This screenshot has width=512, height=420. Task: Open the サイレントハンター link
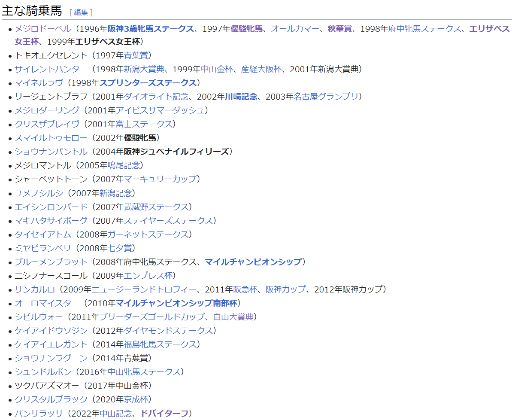tap(51, 69)
